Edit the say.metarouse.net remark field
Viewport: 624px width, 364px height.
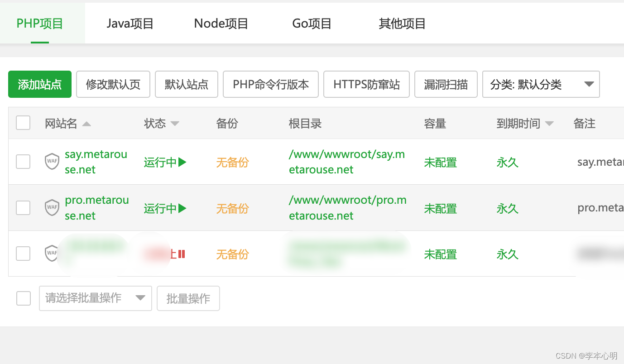pos(600,162)
